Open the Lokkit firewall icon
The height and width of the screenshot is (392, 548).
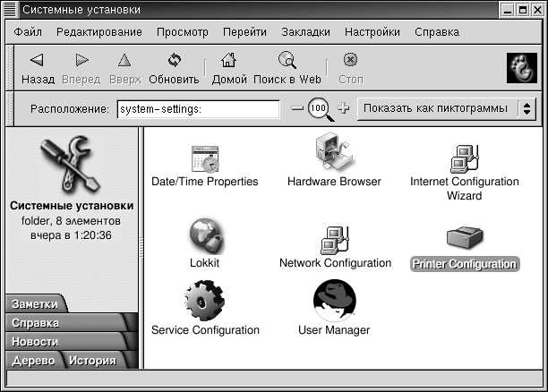coord(204,239)
